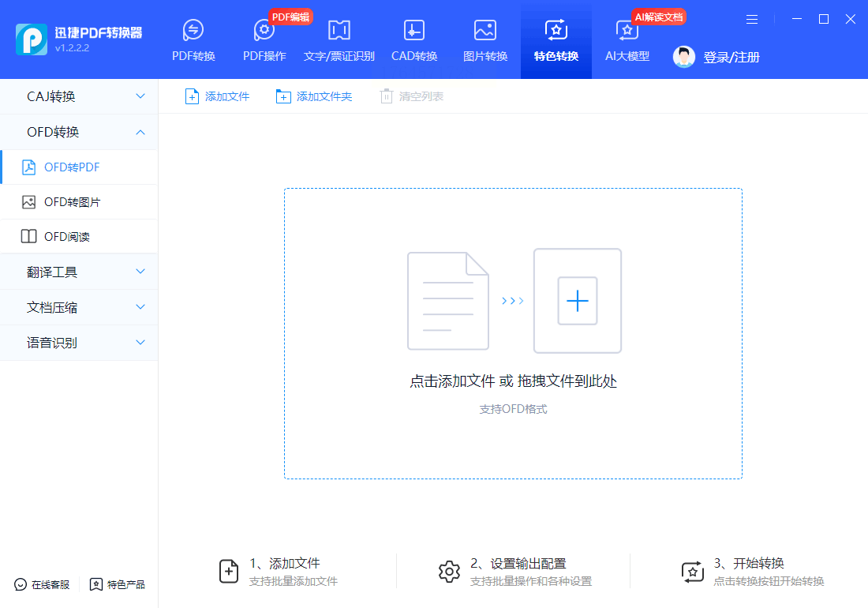Click 点击添加文件 或 拖拽文件到此处 text

(x=513, y=381)
